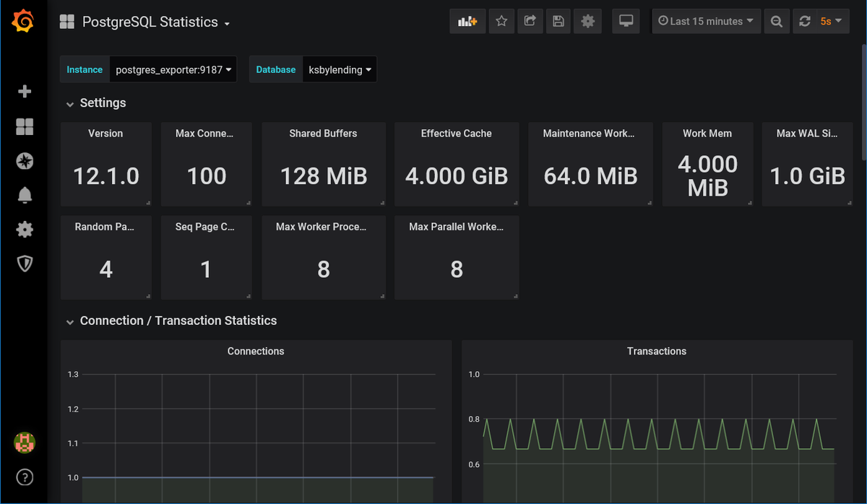867x504 pixels.
Task: Zoom out time range magnifier
Action: coord(776,22)
